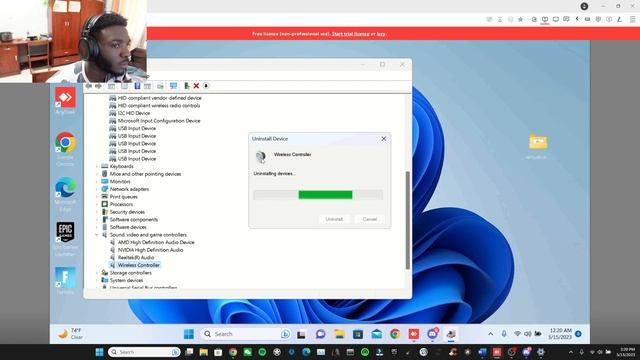Click buy link in red banner

click(x=381, y=34)
